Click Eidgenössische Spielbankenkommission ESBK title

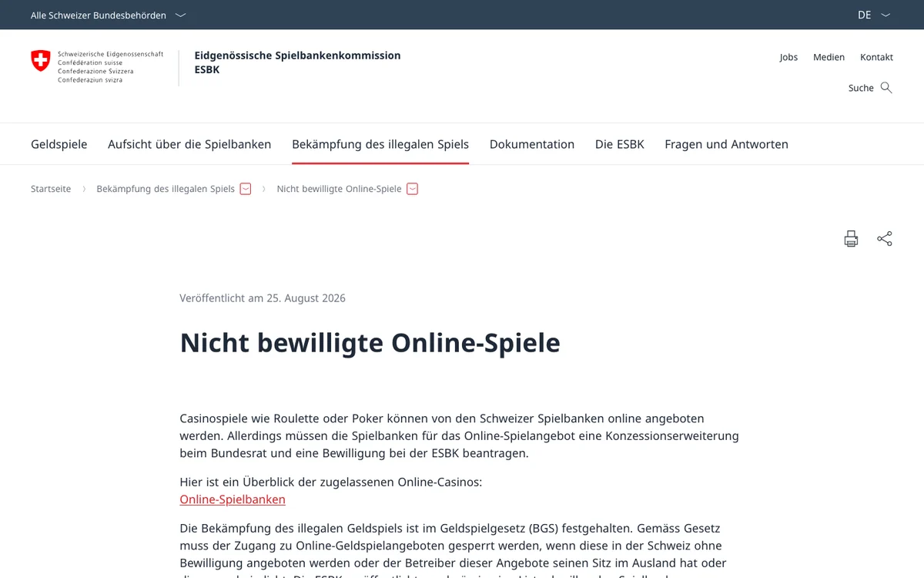pyautogui.click(x=297, y=62)
